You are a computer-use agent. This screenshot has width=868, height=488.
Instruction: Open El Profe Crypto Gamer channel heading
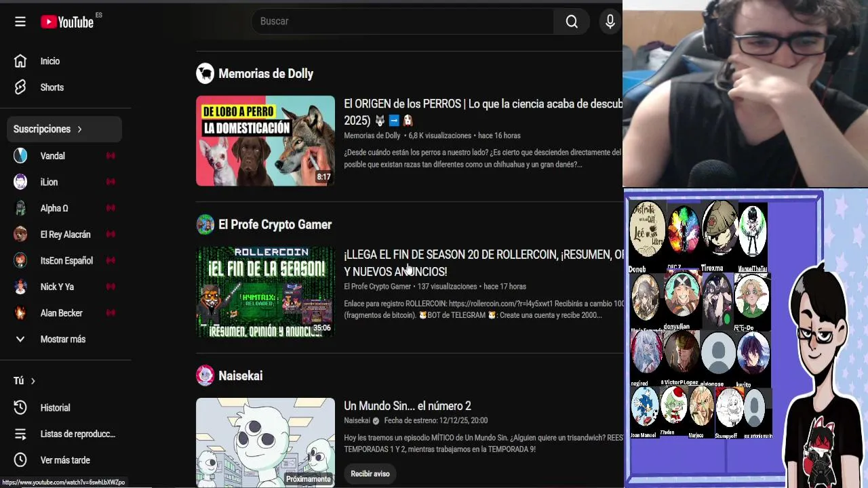[x=275, y=224]
